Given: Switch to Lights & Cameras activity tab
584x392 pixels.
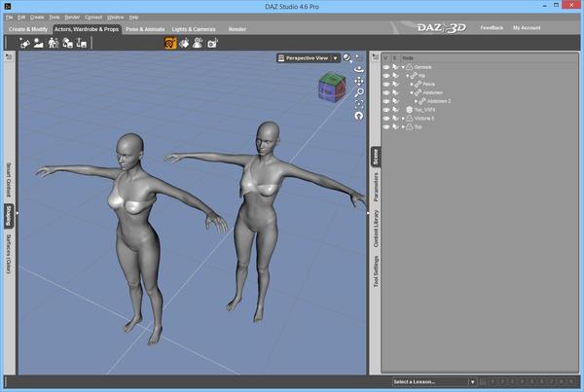Looking at the screenshot, I should (x=194, y=29).
